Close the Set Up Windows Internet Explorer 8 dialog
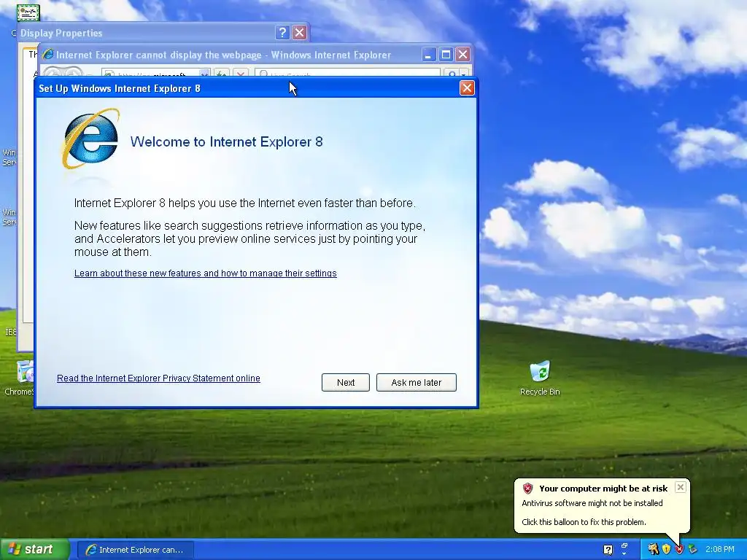 pyautogui.click(x=467, y=88)
